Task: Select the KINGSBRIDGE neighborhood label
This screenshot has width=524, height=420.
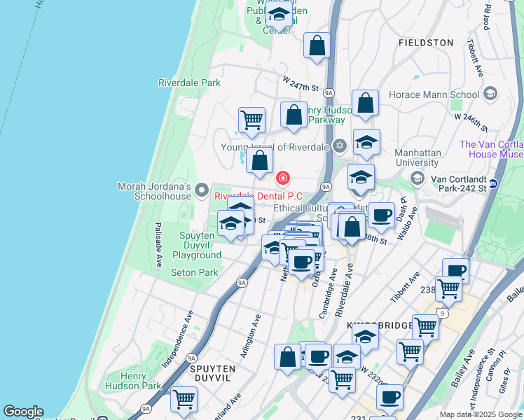Action: (380, 325)
